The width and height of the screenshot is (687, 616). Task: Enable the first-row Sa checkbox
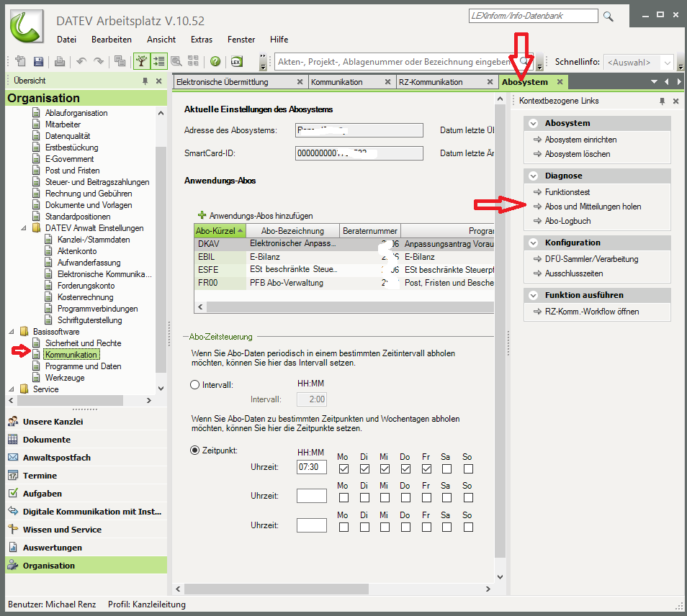(446, 469)
